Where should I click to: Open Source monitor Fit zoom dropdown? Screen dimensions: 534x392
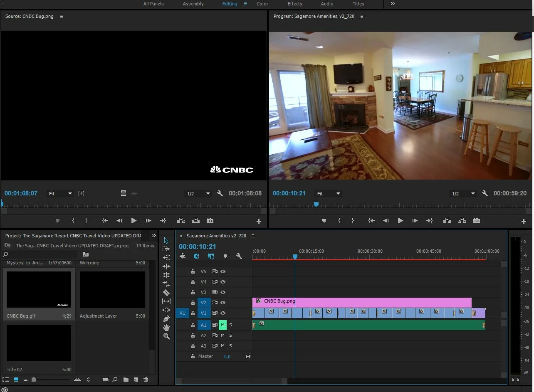(x=60, y=193)
